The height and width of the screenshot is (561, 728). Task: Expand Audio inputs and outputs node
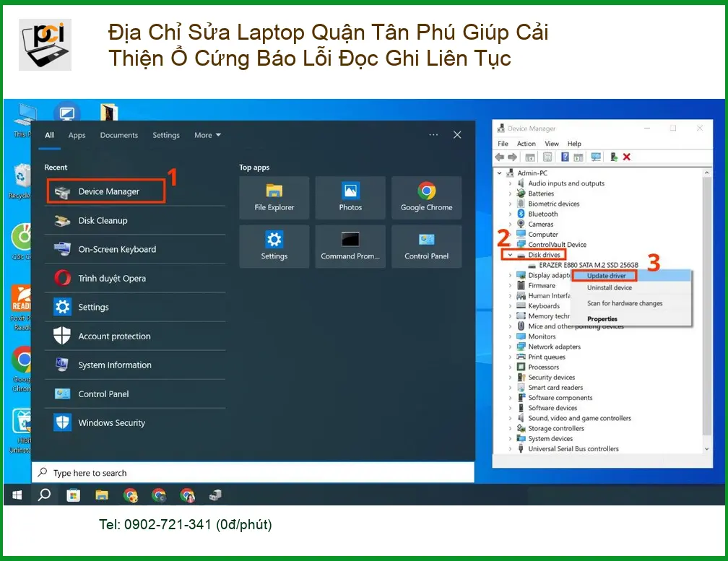[510, 183]
